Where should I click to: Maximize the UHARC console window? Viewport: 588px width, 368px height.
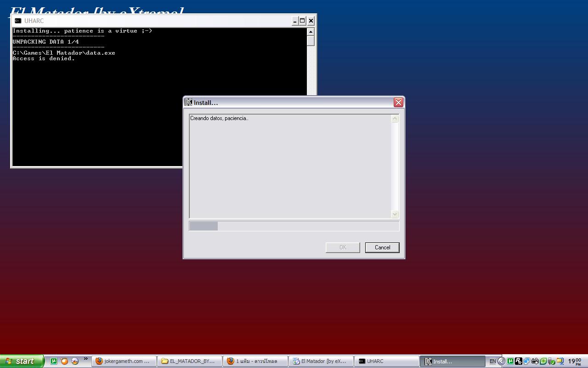coord(302,21)
